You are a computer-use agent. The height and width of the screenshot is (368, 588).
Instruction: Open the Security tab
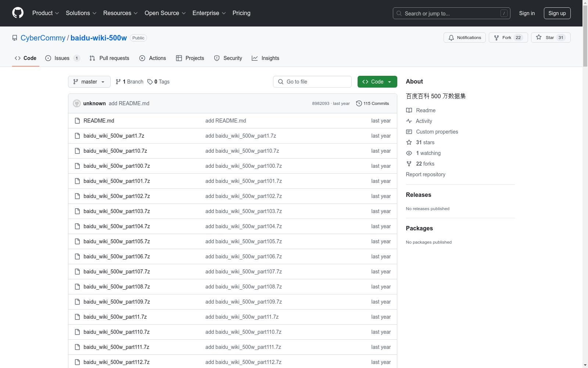click(228, 58)
